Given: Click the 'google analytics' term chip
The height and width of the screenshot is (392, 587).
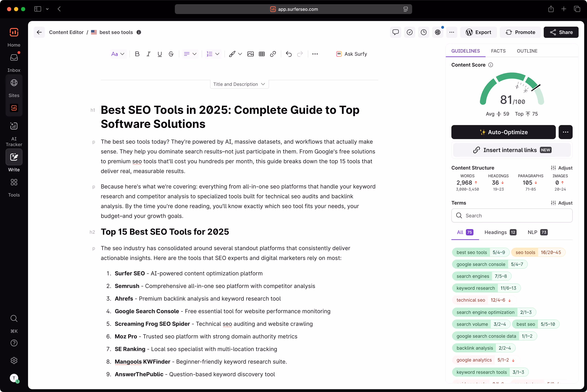Looking at the screenshot, I should [x=485, y=360].
